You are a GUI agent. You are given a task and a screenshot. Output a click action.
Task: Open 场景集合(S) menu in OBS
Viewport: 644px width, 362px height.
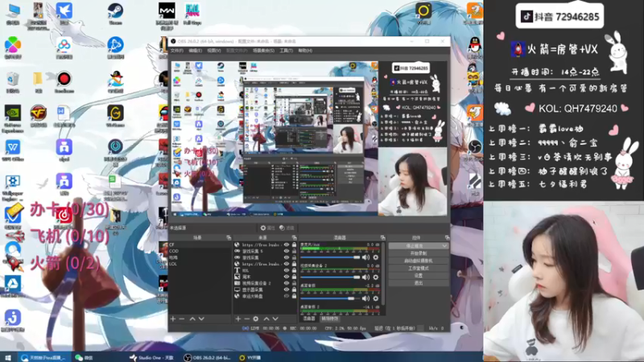263,51
